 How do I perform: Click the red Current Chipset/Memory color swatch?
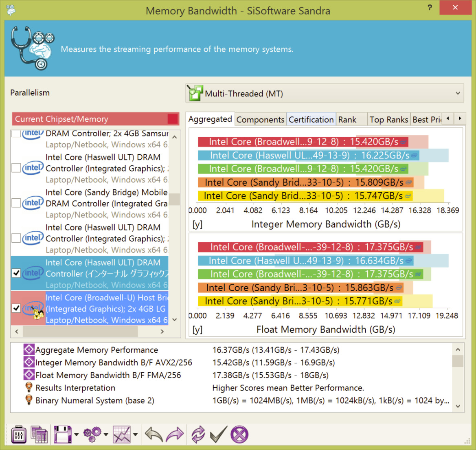coord(173,119)
